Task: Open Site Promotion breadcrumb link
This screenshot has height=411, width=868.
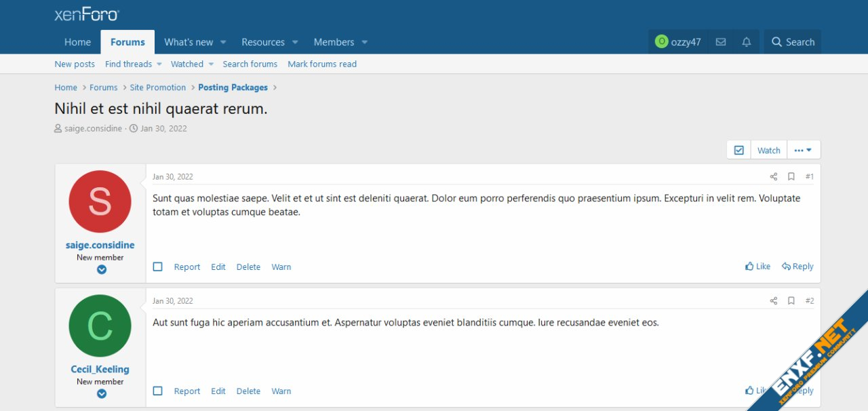Action: click(157, 87)
